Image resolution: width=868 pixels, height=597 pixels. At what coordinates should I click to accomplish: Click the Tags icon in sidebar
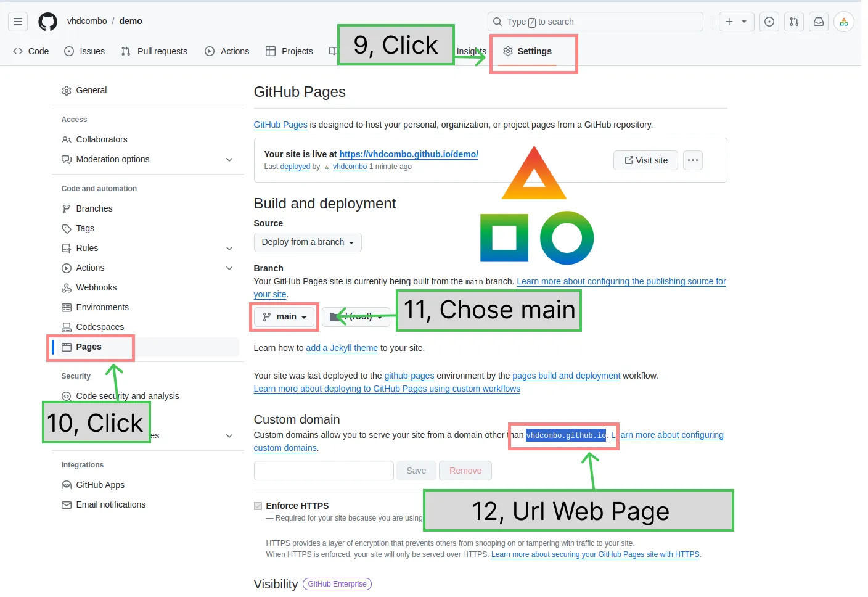pyautogui.click(x=67, y=229)
